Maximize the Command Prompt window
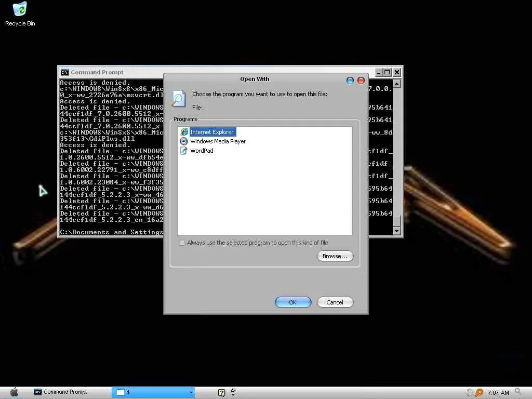The height and width of the screenshot is (399, 532). tap(387, 72)
